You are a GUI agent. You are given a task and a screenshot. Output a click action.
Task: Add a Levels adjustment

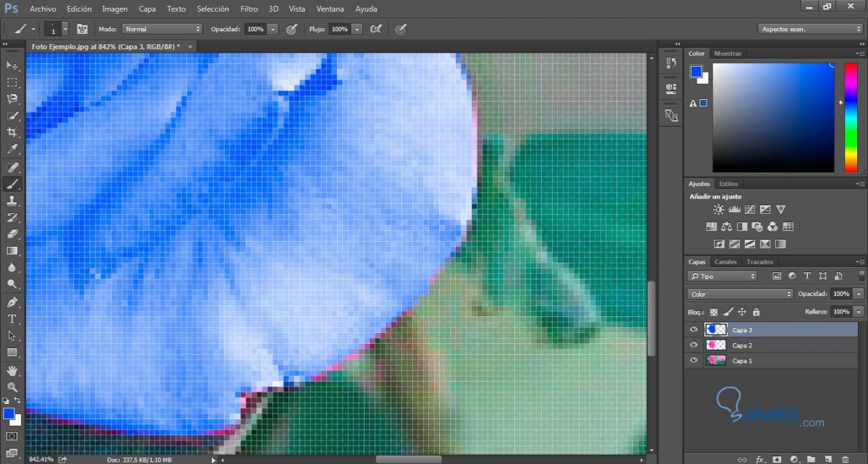coord(734,210)
